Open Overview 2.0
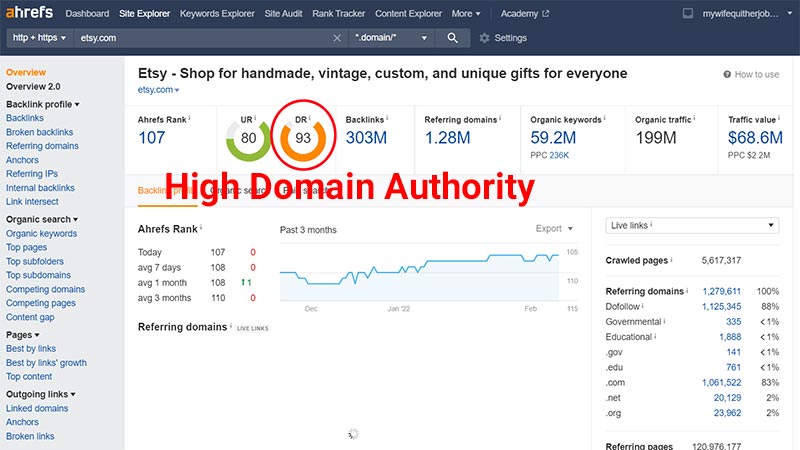Screen dimensions: 800x450 (33, 87)
